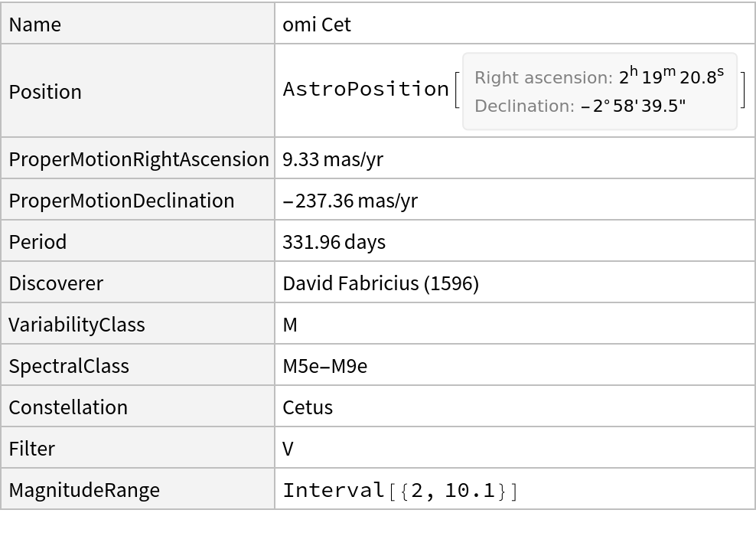Select the 331.96 days value
The image size is (756, 536).
334,242
